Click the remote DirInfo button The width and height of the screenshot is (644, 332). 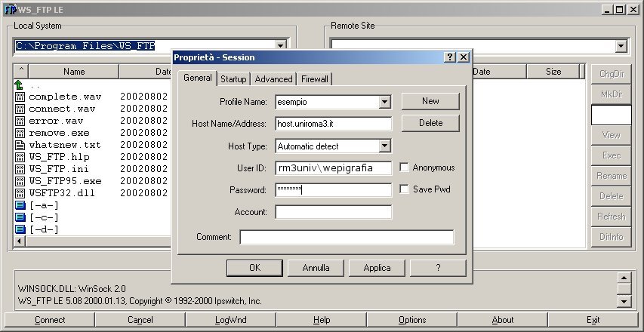click(611, 237)
